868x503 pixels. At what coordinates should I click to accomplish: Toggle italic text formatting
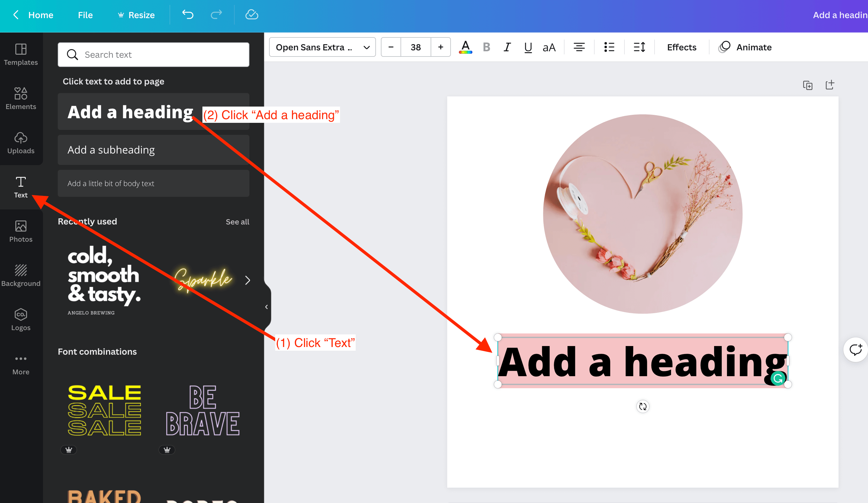tap(507, 47)
